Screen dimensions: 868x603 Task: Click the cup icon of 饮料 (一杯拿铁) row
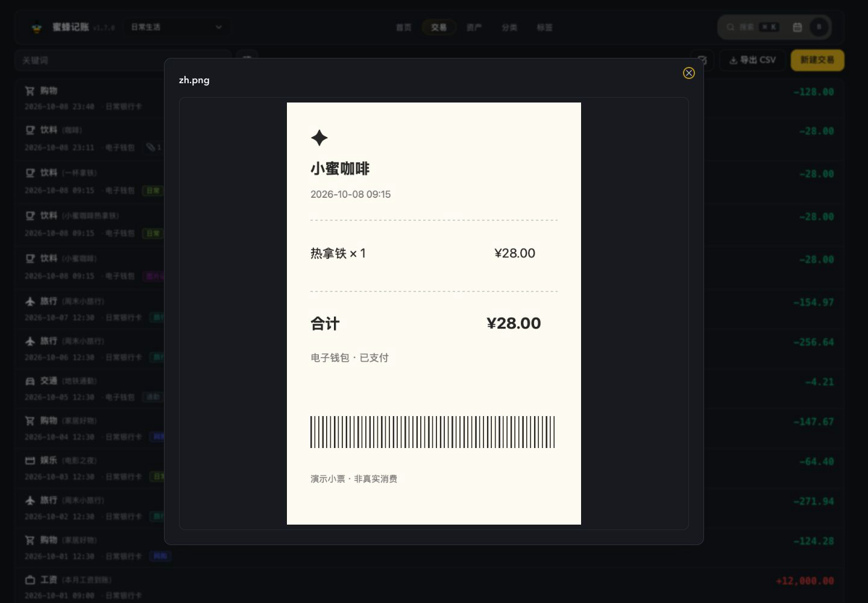click(x=30, y=173)
